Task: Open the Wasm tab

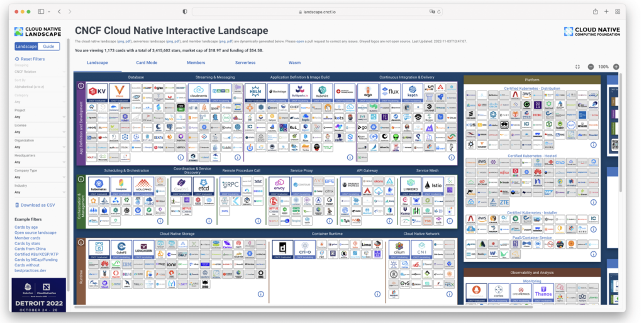Action: [x=294, y=63]
